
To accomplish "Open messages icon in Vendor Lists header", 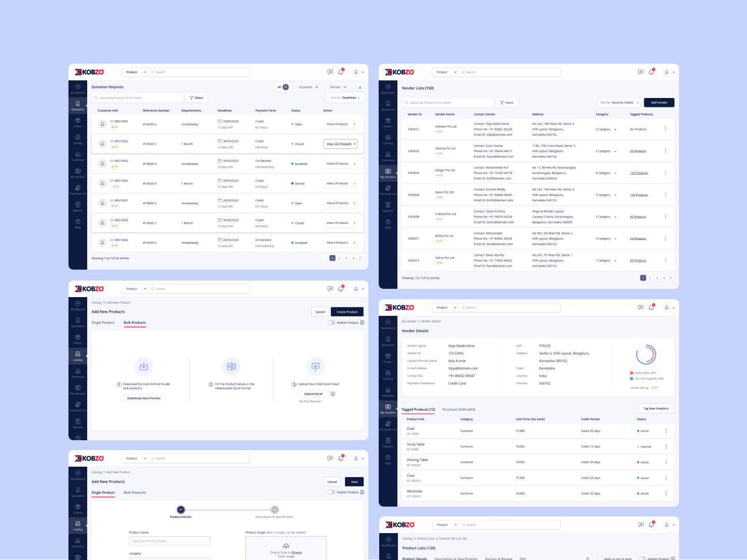I will pos(641,72).
